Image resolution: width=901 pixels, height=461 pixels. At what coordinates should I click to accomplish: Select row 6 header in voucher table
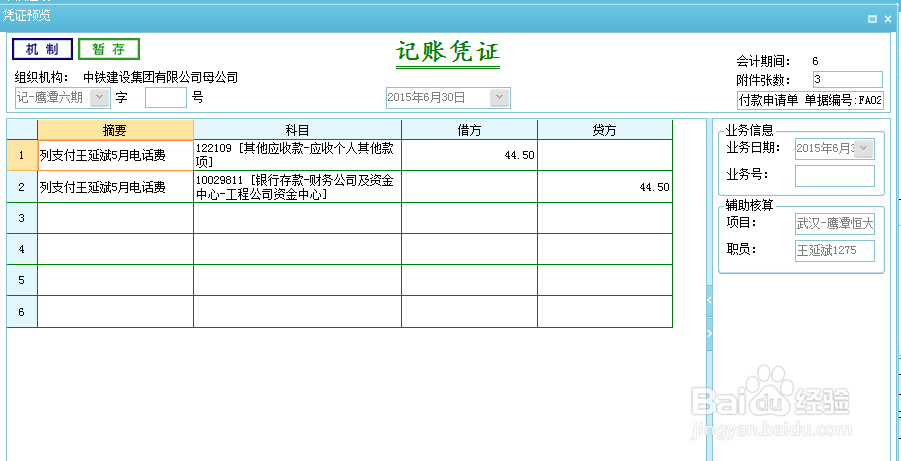coord(22,312)
